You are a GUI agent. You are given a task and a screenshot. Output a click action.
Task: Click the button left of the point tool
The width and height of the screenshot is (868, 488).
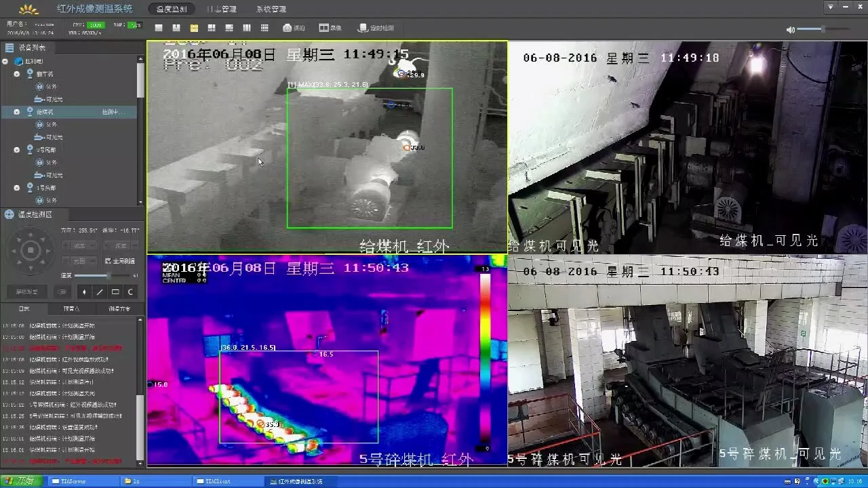[x=62, y=292]
